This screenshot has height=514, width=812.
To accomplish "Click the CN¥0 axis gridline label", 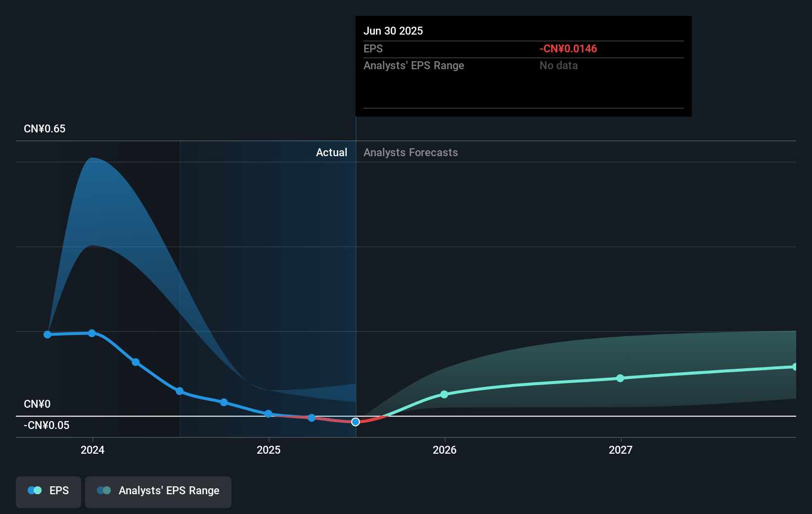I will click(37, 404).
